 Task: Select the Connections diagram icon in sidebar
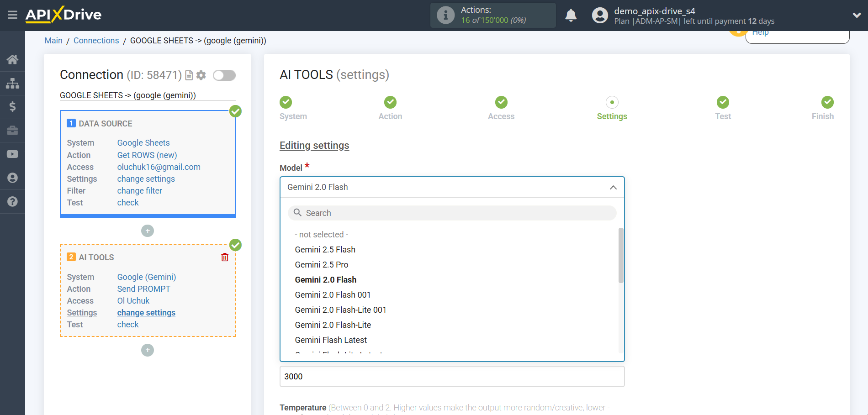pyautogui.click(x=12, y=83)
